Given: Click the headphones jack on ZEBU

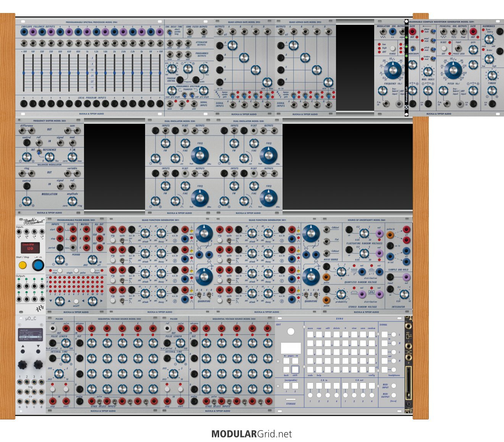Looking at the screenshot, I should (x=394, y=370).
